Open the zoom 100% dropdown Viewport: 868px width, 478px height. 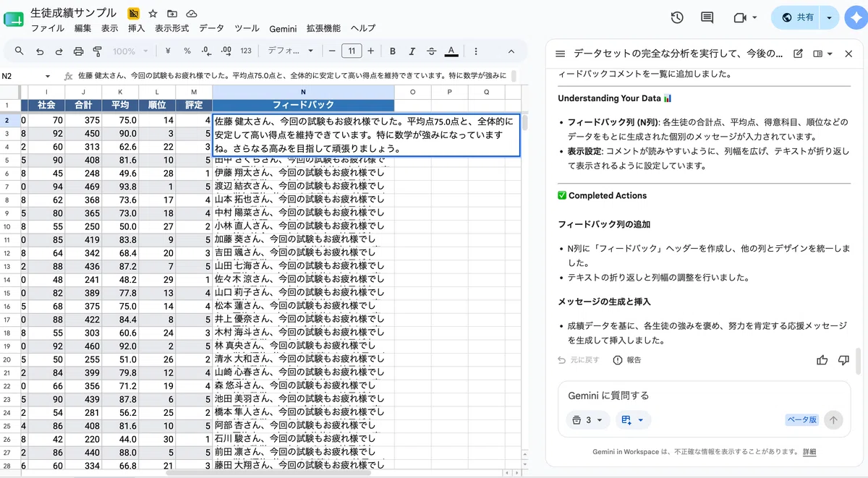pyautogui.click(x=131, y=51)
